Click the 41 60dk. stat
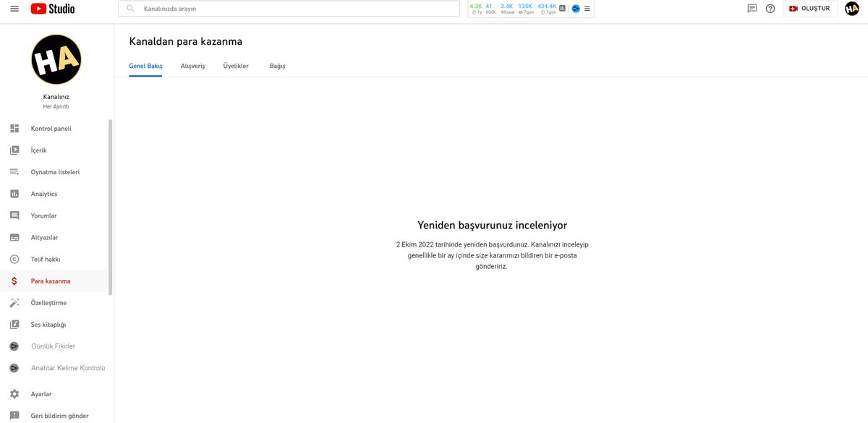 pyautogui.click(x=490, y=9)
